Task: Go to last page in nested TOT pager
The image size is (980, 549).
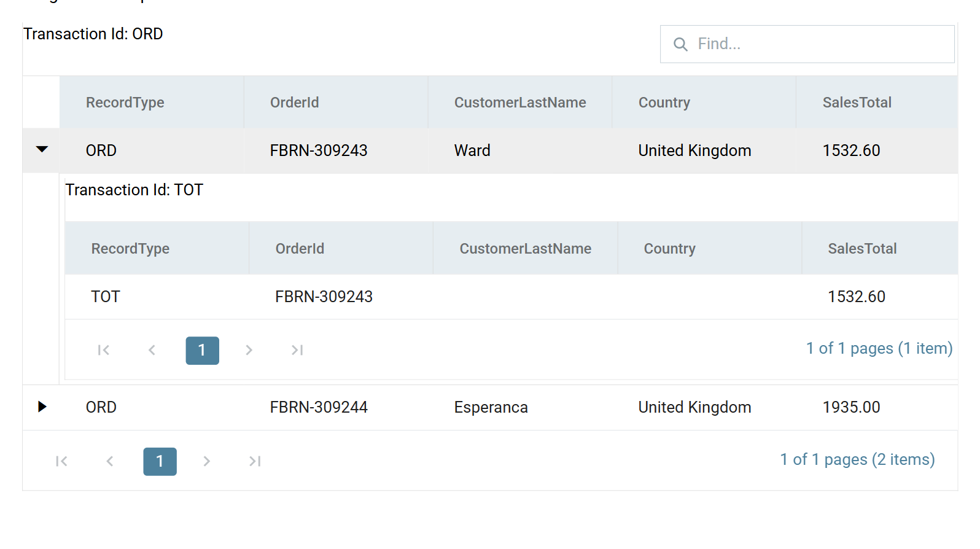Action: [x=297, y=350]
